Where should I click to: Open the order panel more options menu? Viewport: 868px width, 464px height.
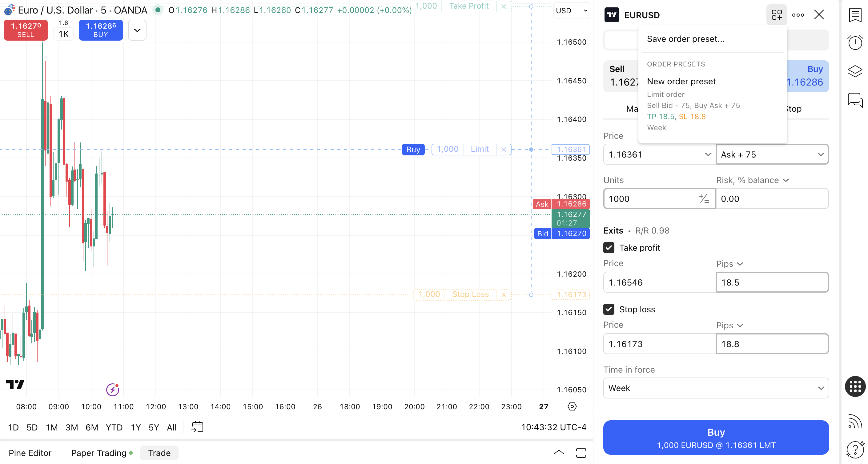pos(798,15)
